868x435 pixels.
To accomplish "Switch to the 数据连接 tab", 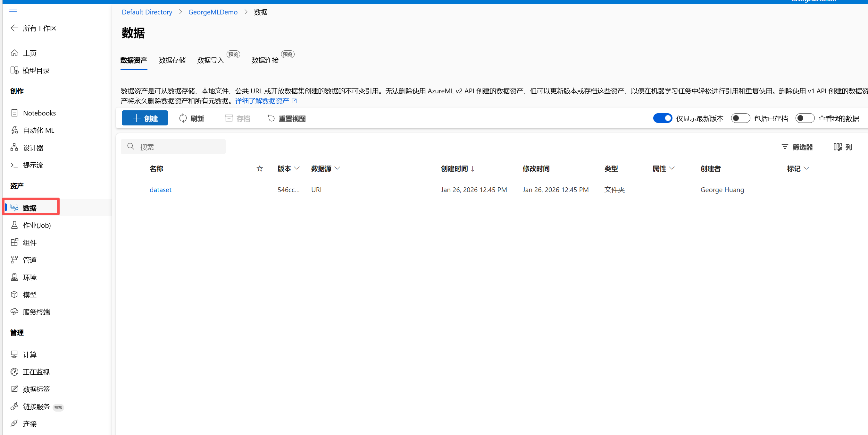I will pyautogui.click(x=265, y=60).
